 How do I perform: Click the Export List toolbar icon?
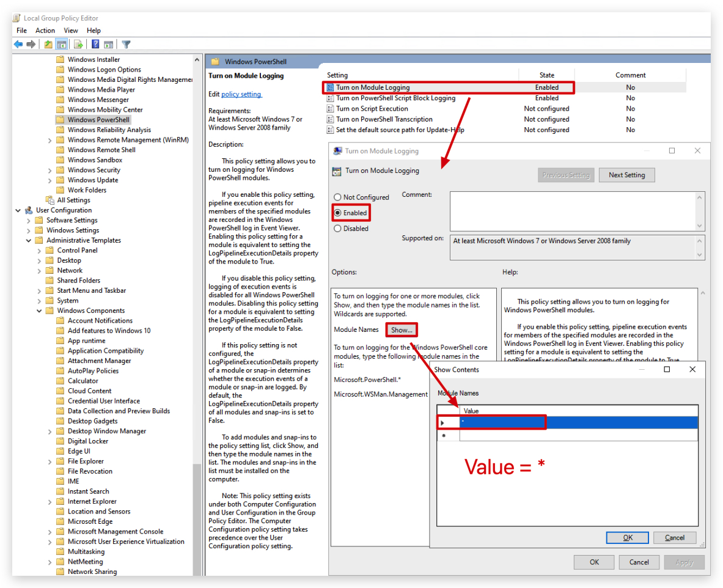[78, 44]
